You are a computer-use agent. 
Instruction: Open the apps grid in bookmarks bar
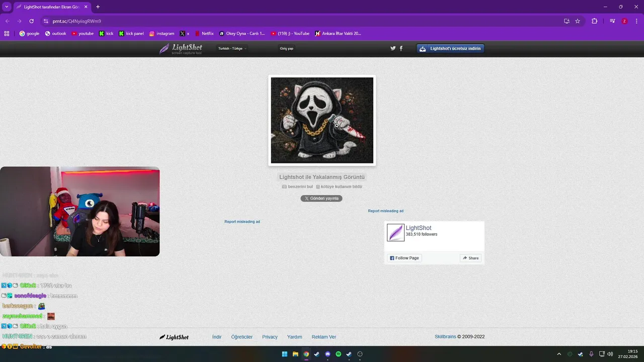click(x=7, y=34)
